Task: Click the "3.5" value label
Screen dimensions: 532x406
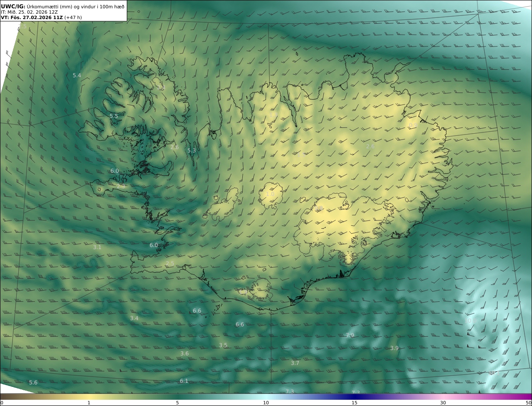Action: 223,345
